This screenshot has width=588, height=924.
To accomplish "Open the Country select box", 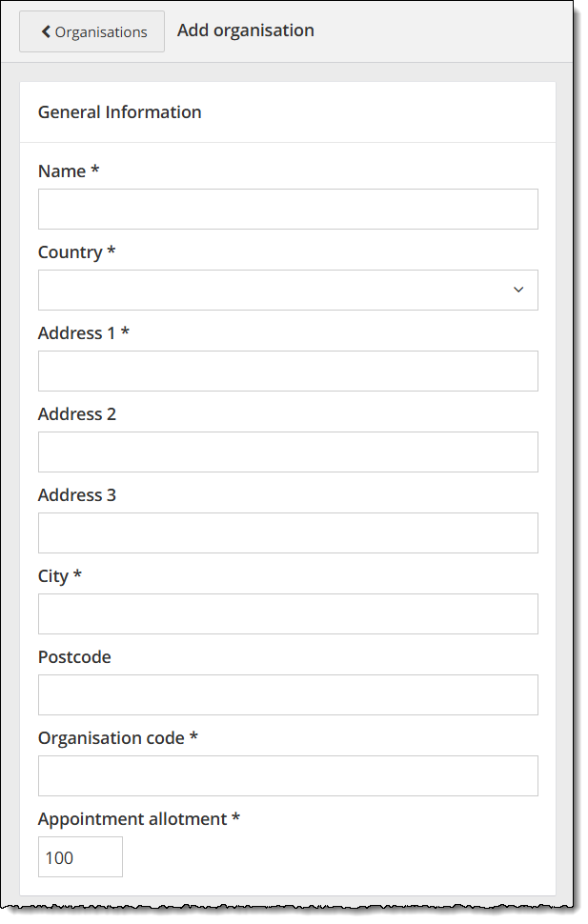I will [276, 290].
